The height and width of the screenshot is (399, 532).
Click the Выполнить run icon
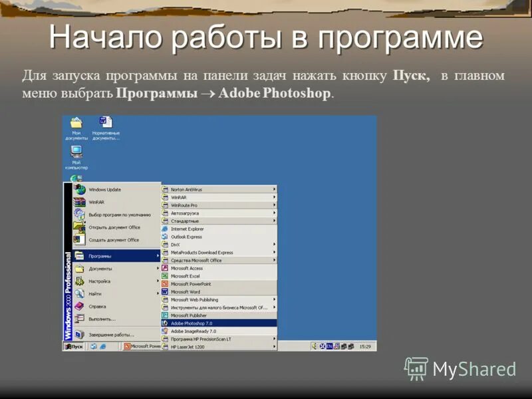tap(79, 319)
